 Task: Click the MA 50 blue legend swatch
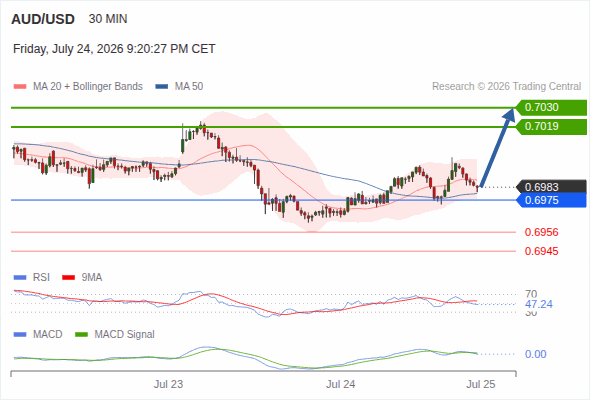[x=161, y=87]
